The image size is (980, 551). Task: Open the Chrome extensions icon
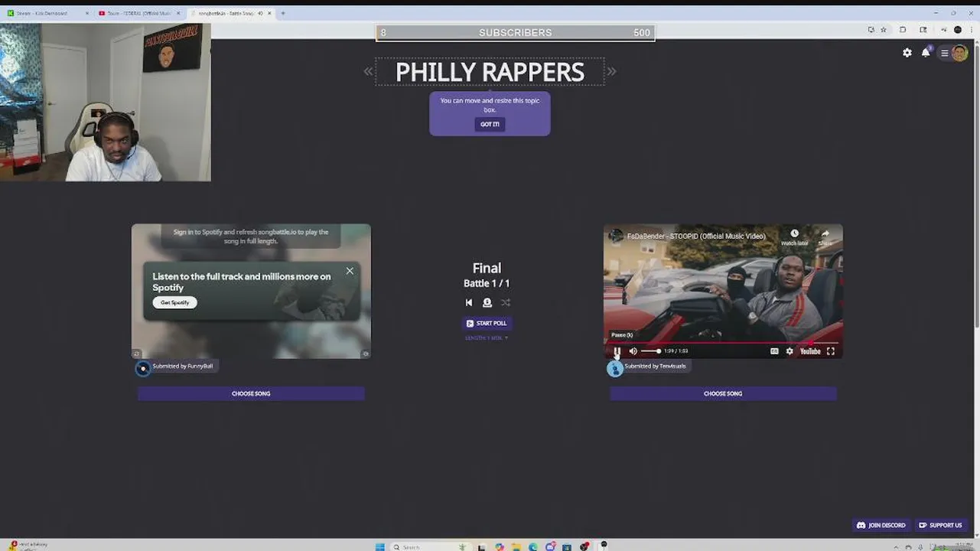tap(903, 30)
